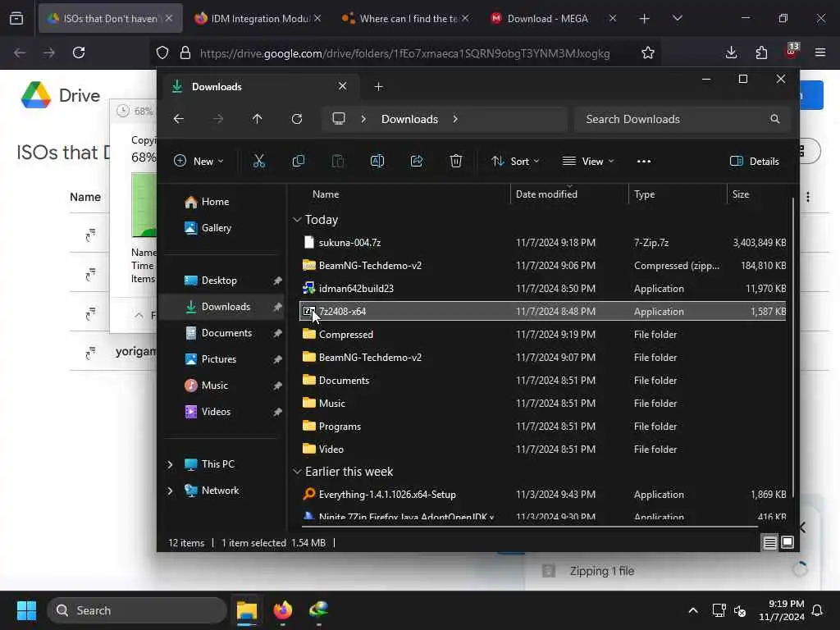This screenshot has height=630, width=840.
Task: Show hidden system tray icons
Action: (x=692, y=610)
